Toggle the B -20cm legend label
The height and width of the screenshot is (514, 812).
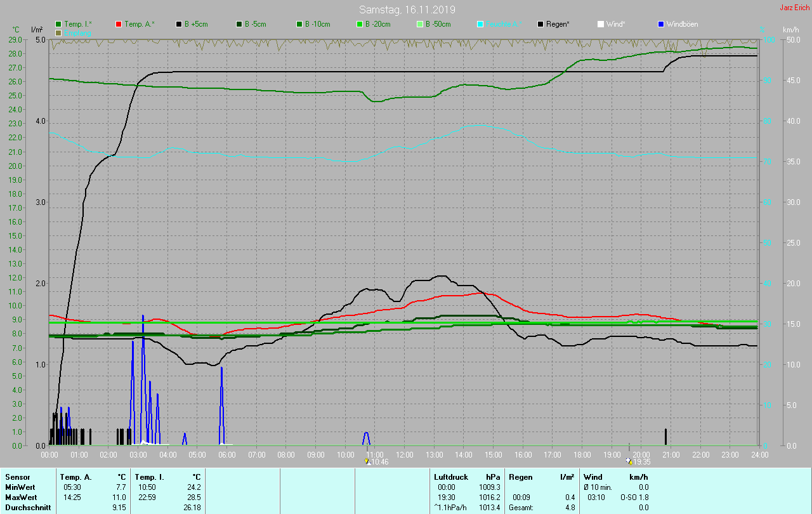pyautogui.click(x=377, y=24)
